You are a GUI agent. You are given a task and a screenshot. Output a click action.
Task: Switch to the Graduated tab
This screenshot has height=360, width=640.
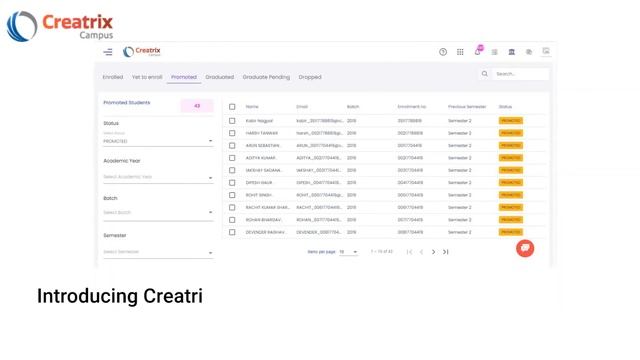220,77
